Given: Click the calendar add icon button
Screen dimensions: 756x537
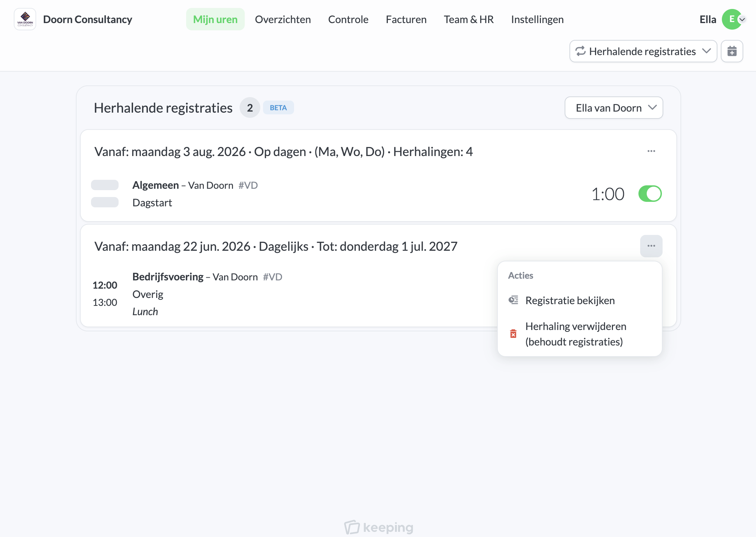Looking at the screenshot, I should coord(732,51).
